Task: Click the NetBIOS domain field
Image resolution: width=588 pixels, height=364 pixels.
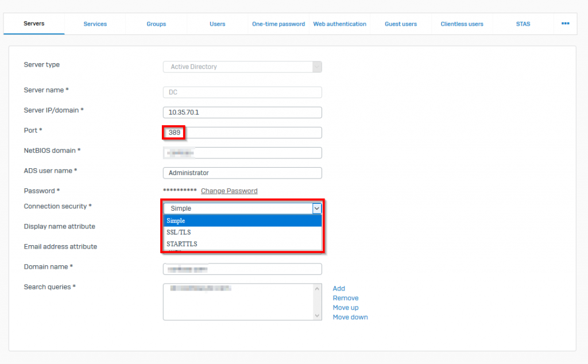Action: coord(242,153)
